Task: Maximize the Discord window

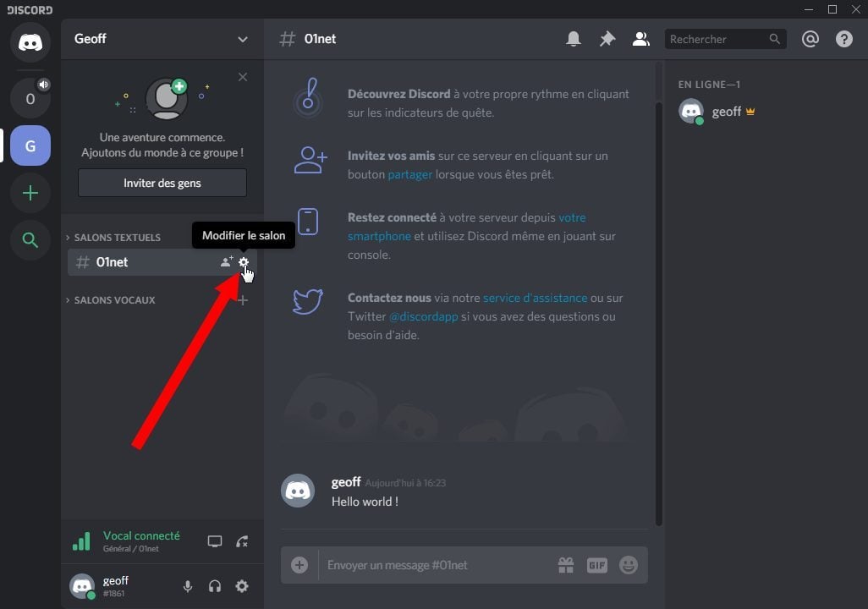Action: tap(832, 9)
